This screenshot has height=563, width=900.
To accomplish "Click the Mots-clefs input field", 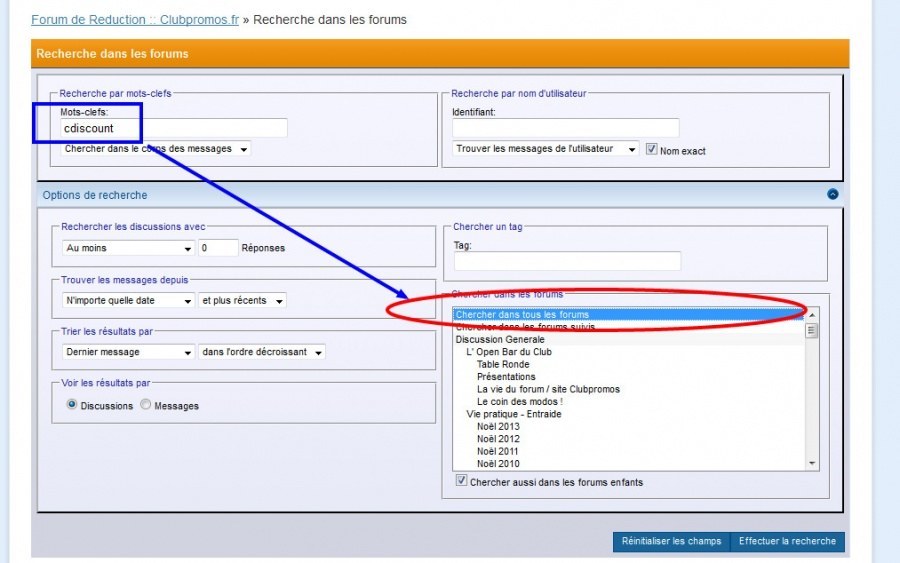I will coord(173,128).
